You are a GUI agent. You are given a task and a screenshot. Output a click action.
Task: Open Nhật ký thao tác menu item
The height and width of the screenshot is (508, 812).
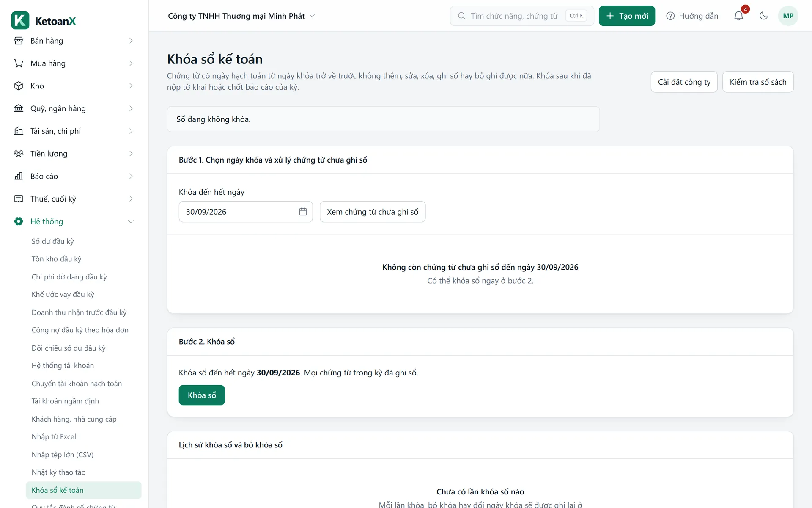pyautogui.click(x=58, y=472)
